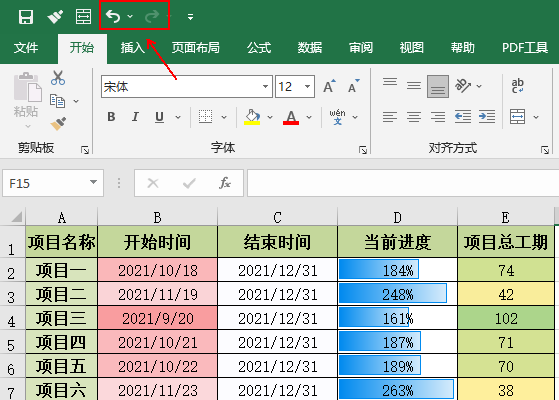Decrease font size with the smaller A icon
This screenshot has height=400, width=559.
click(354, 86)
